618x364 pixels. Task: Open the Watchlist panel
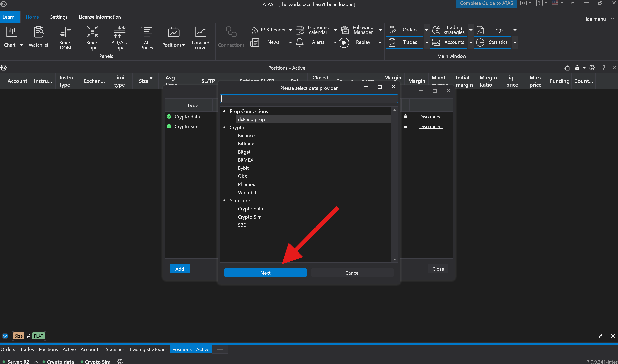coord(39,37)
